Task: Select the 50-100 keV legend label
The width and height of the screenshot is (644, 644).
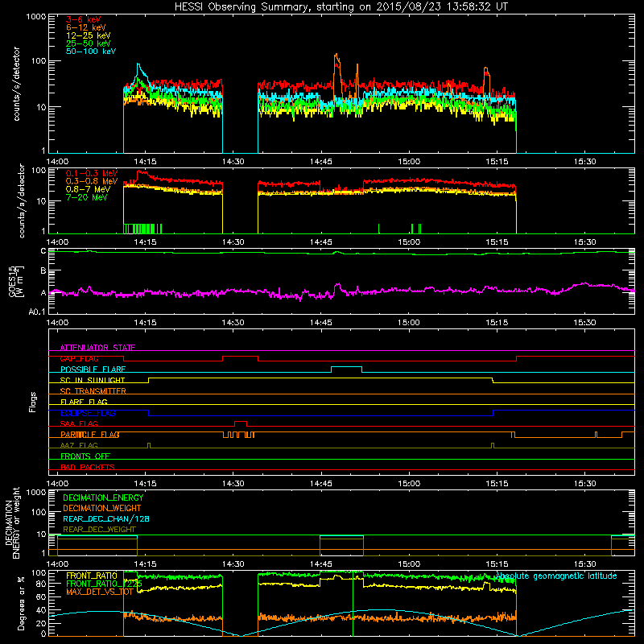Action: (x=91, y=52)
